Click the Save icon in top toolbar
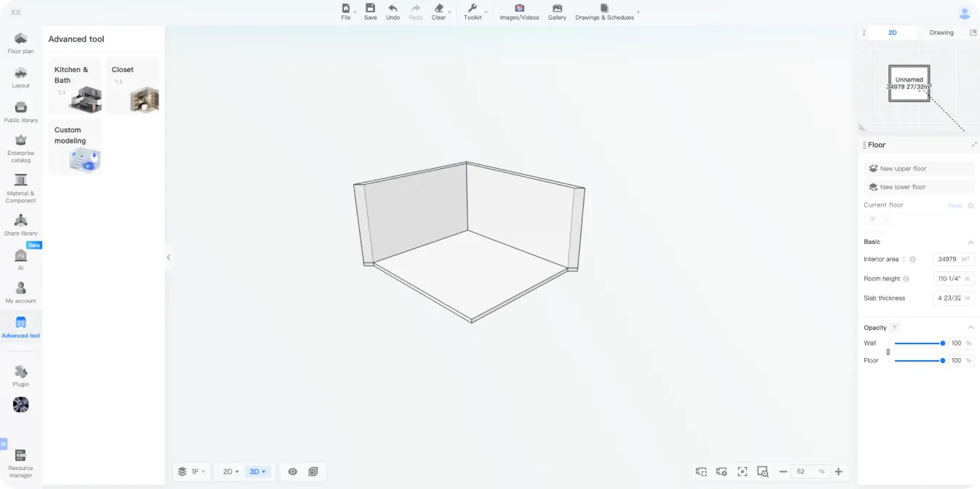 pos(370,9)
